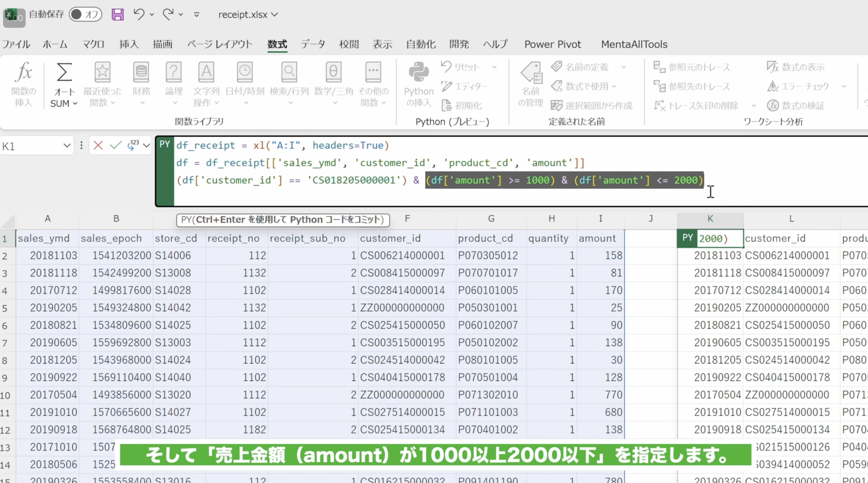Open More Functions (その他の関数) icon
Image resolution: width=868 pixels, height=483 pixels.
pyautogui.click(x=373, y=72)
